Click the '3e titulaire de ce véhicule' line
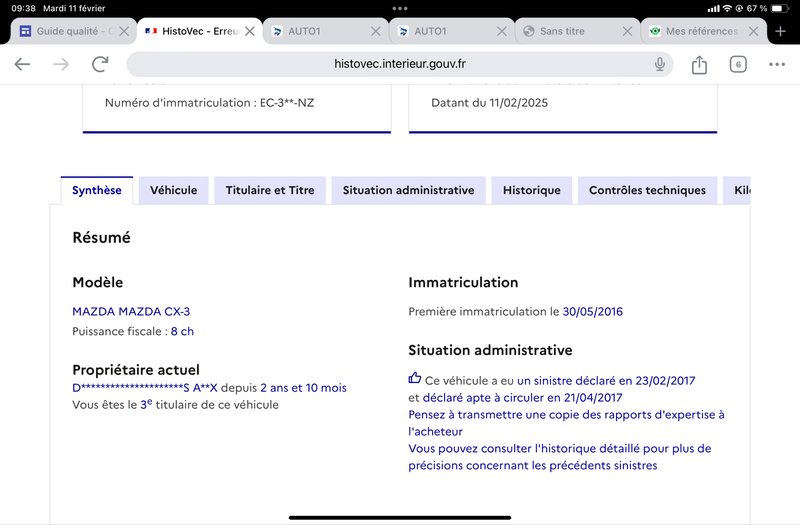 pyautogui.click(x=176, y=405)
